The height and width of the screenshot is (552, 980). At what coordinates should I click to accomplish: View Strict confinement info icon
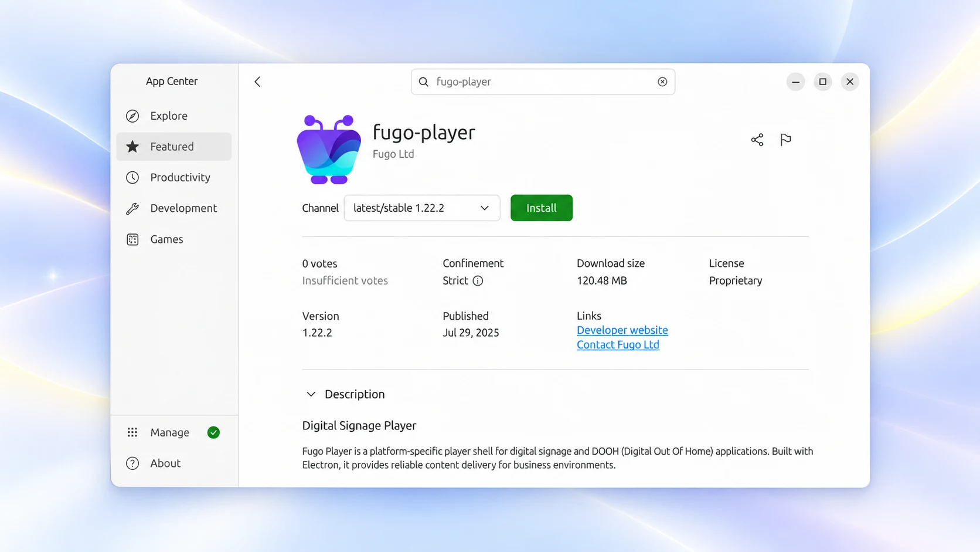click(478, 281)
